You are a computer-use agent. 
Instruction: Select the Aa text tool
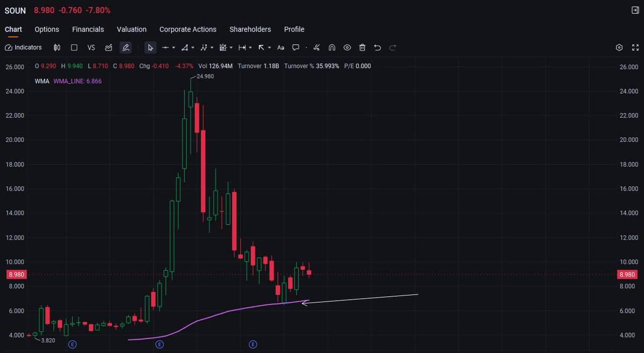click(x=281, y=47)
